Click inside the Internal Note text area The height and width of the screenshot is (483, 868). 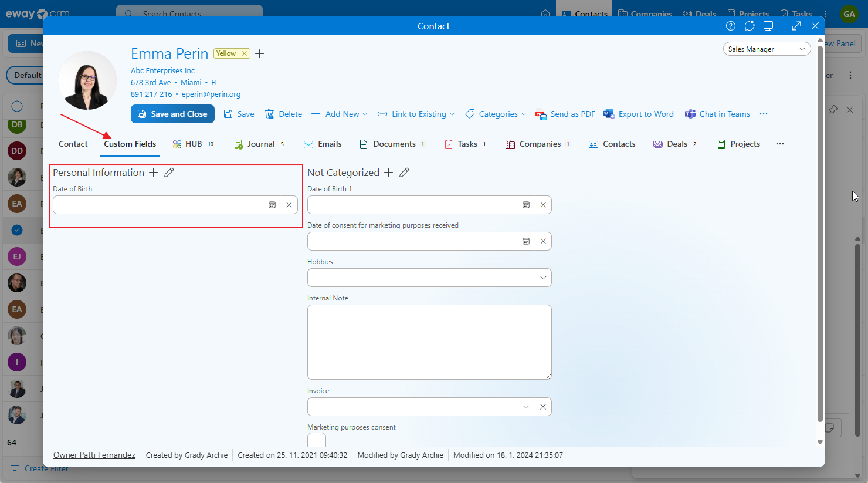tap(429, 342)
